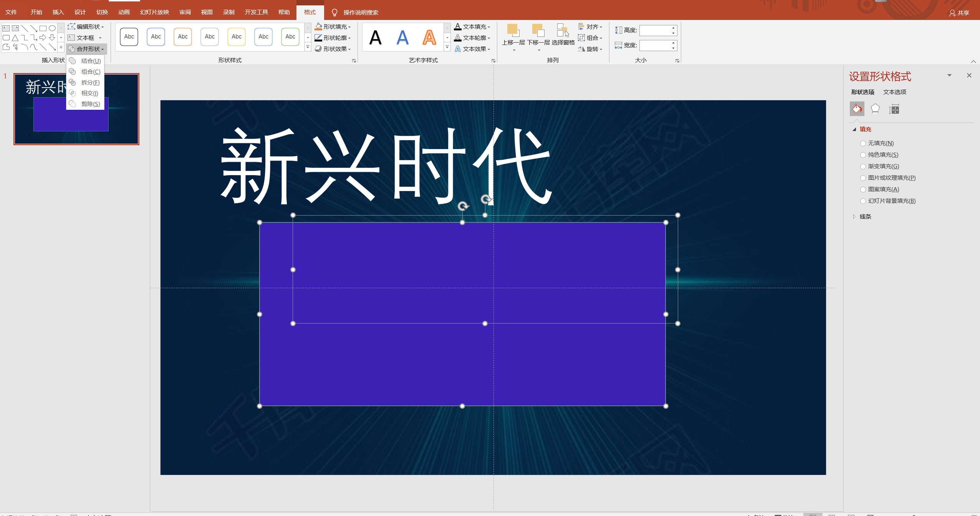Click the 文本框 button in the 插入形状 group
Screen dimensions: 980x516
coord(85,38)
